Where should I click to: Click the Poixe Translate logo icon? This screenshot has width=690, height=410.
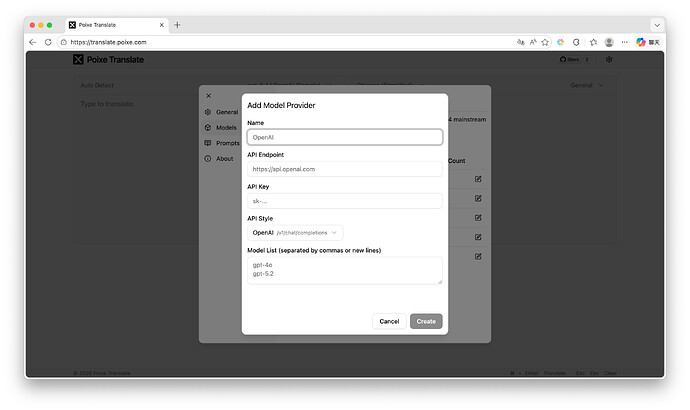(78, 60)
